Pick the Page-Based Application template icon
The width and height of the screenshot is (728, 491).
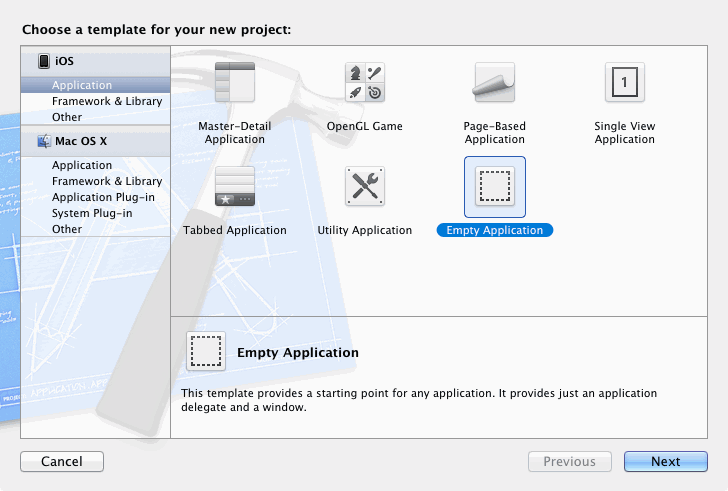coord(494,82)
